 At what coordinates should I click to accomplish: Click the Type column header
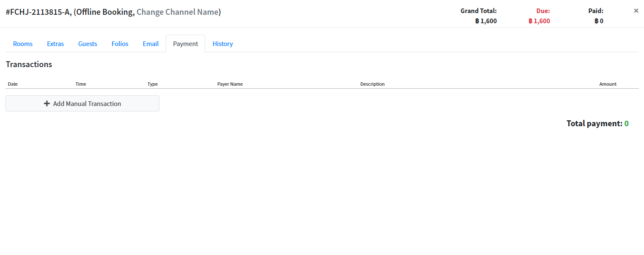(x=152, y=84)
